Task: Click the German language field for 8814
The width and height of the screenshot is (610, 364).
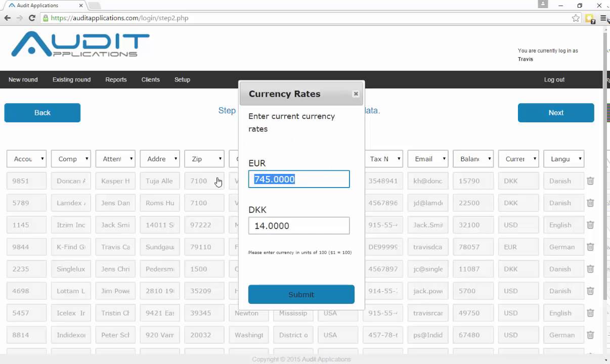Action: coord(564,335)
